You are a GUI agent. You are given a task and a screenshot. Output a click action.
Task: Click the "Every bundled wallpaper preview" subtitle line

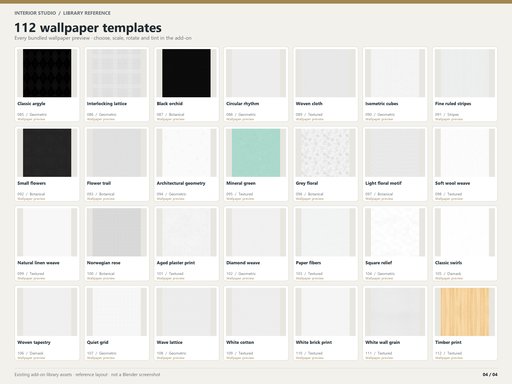click(103, 38)
